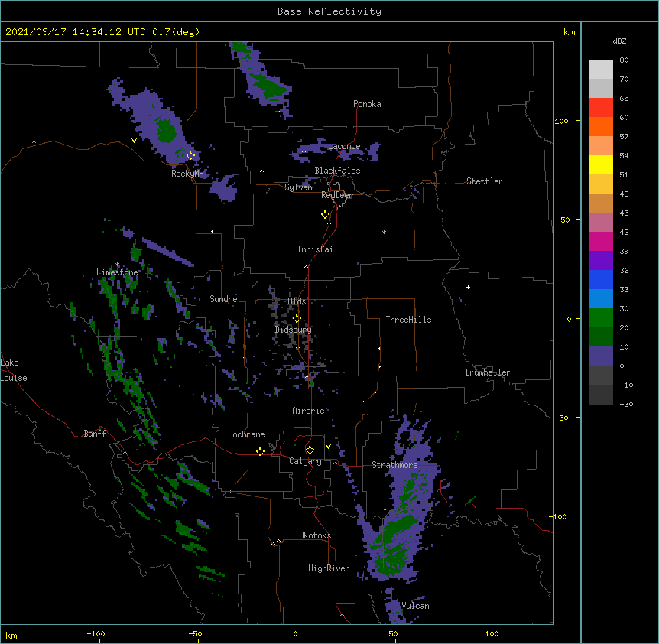Click the -100 km tick on right axis
This screenshot has height=644, width=659.
[x=559, y=516]
